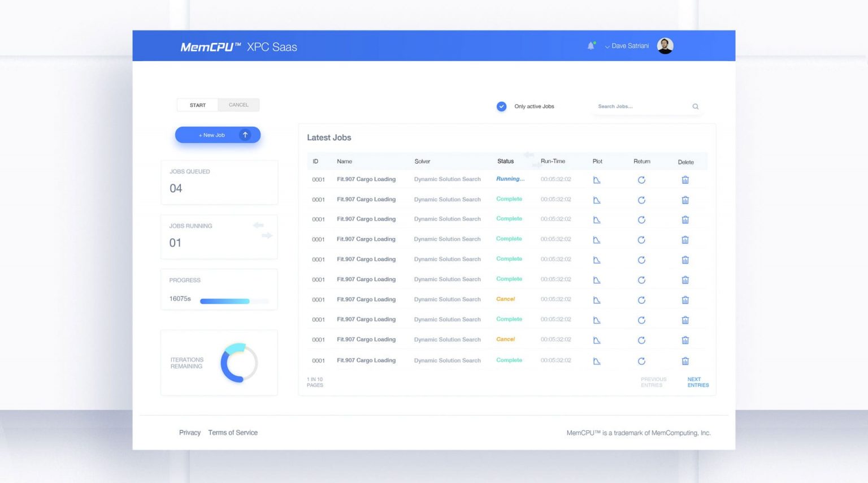Viewport: 868px width, 483px height.
Task: Select the CANCEL tab
Action: 238,105
